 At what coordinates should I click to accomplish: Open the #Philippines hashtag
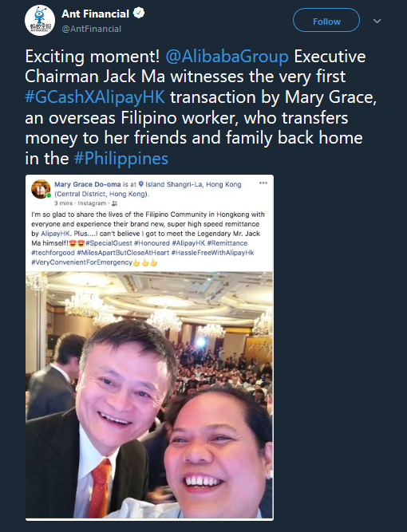point(121,159)
